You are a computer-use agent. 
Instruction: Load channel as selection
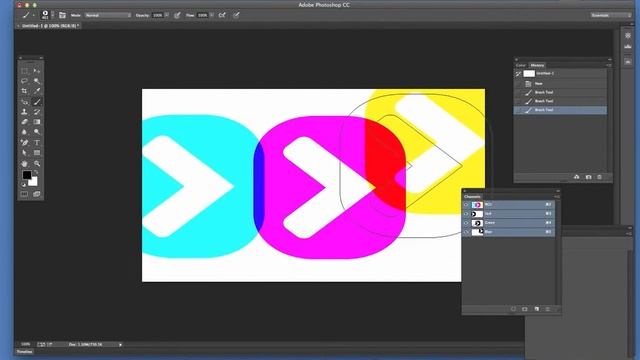click(513, 309)
